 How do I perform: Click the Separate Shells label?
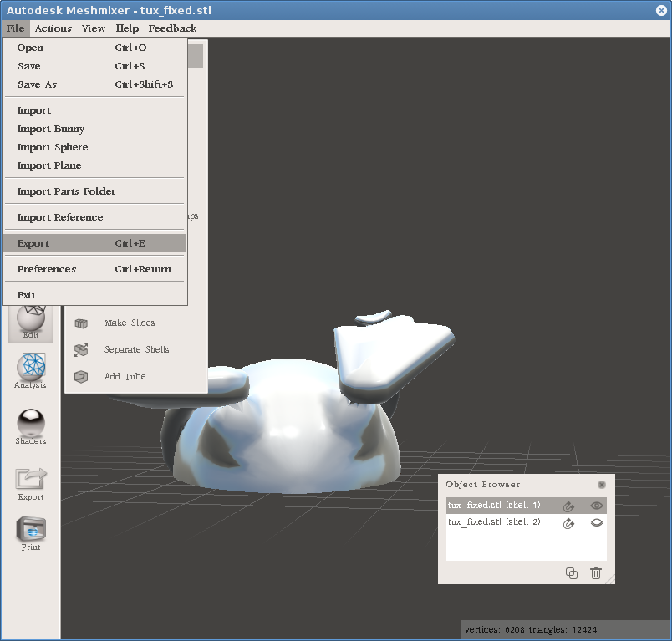point(137,349)
